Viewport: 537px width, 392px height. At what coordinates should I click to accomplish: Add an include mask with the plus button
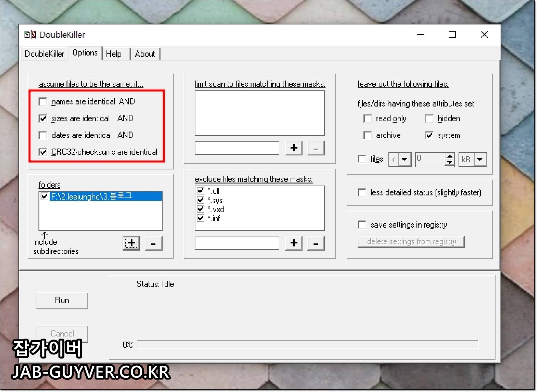(x=294, y=148)
